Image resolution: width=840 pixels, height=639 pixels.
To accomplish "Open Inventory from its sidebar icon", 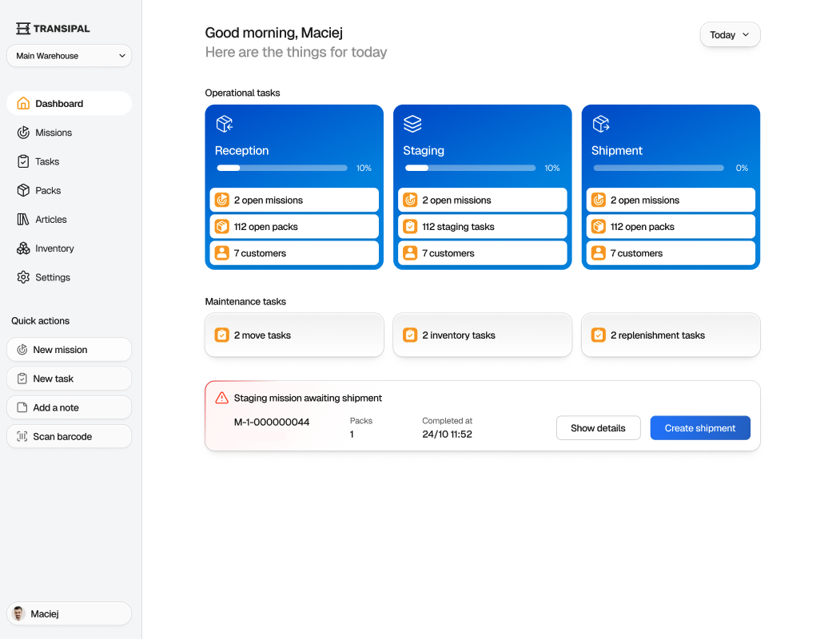I will [x=24, y=248].
